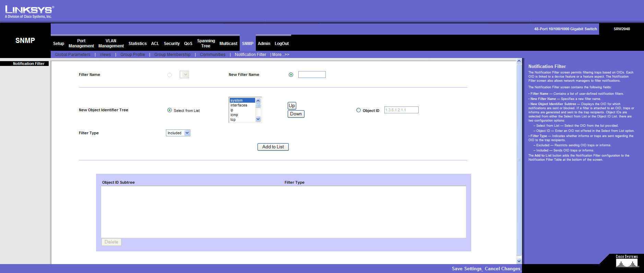
Task: Expand the More...>> submenu link
Action: click(281, 55)
